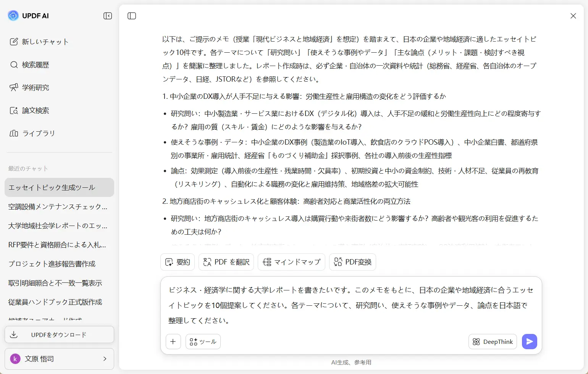The width and height of the screenshot is (588, 374).
Task: Click the PDF変換 button
Action: click(352, 262)
